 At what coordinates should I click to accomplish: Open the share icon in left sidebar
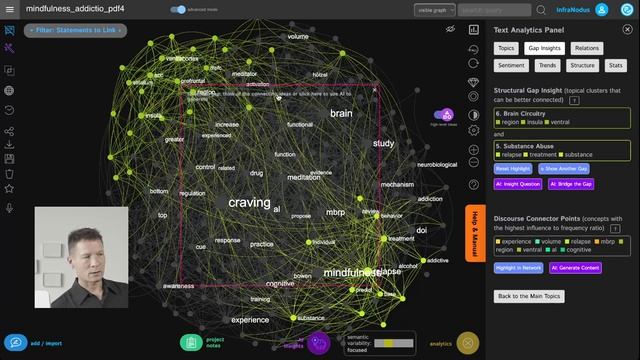[9, 131]
